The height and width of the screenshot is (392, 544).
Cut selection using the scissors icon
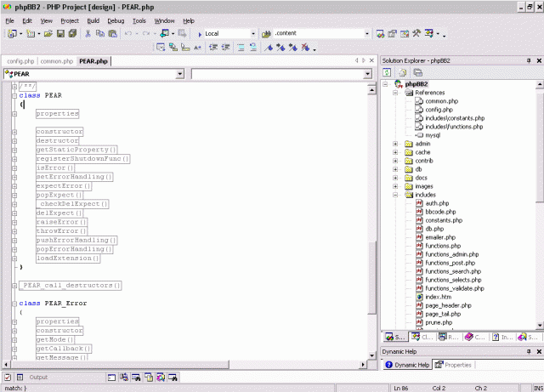click(x=88, y=34)
